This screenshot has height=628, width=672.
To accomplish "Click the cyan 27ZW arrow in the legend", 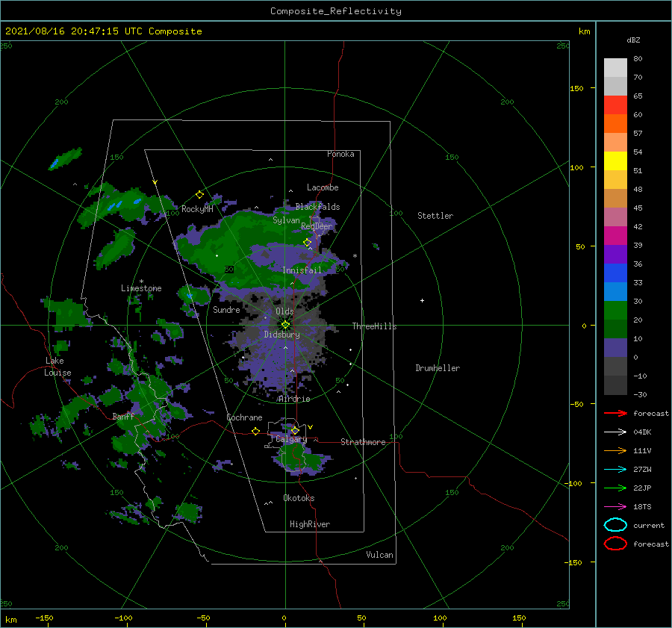I will (615, 470).
